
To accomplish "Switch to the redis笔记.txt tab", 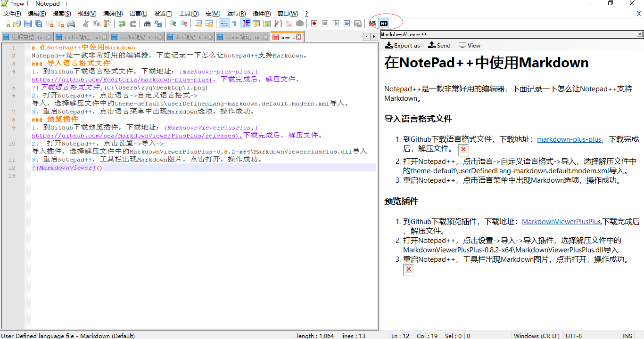I will (83, 37).
